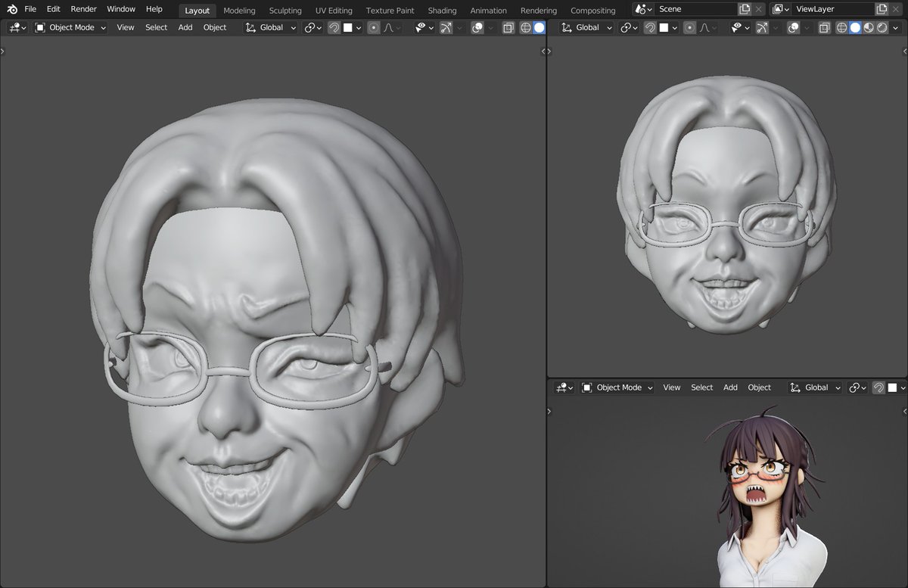Open the Edit menu

pos(53,9)
